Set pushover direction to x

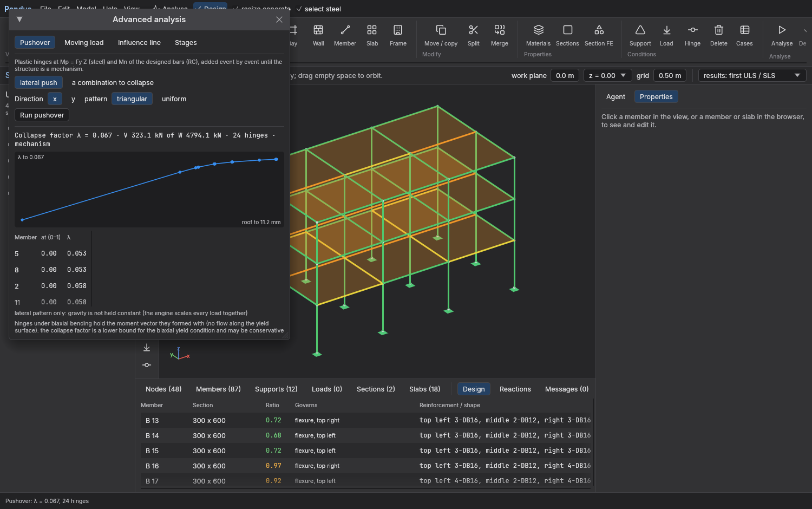55,99
